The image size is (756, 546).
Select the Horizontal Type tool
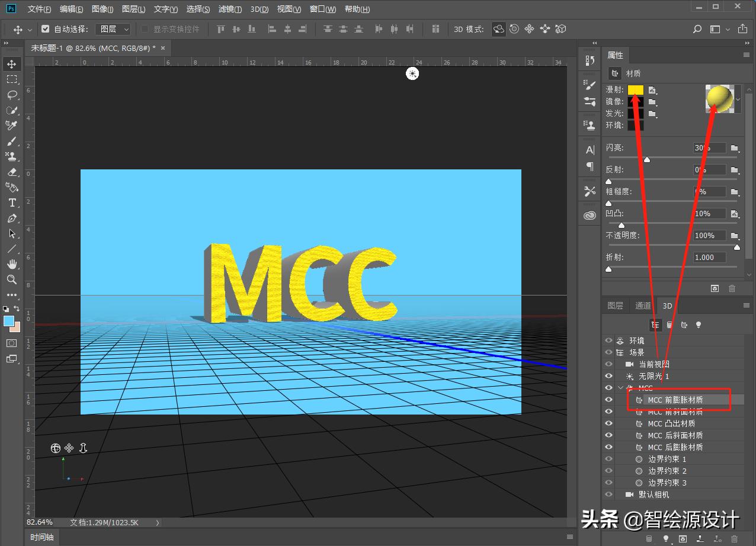[12, 203]
